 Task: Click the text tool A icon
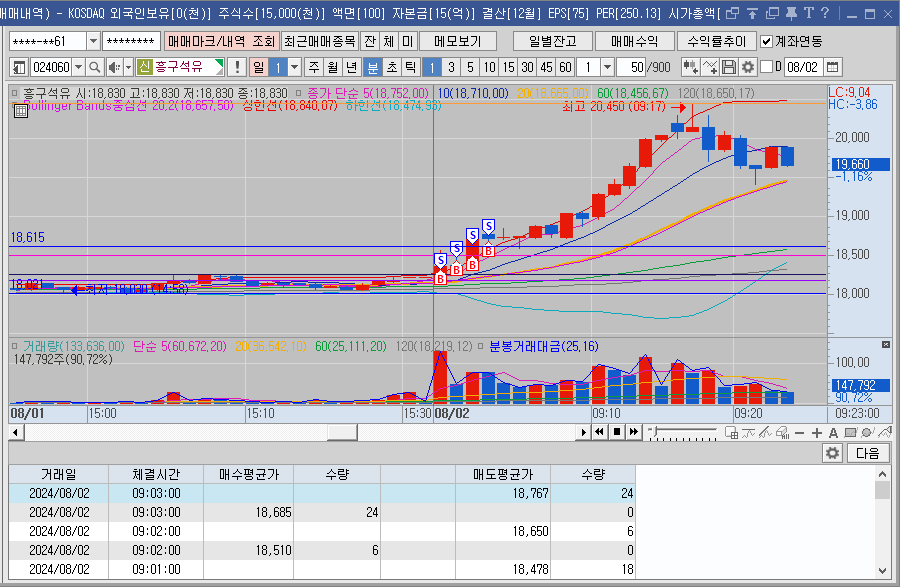click(833, 433)
